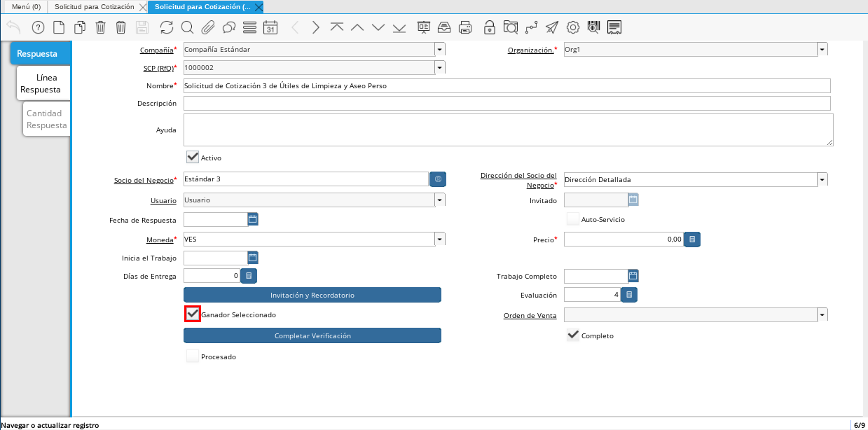The width and height of the screenshot is (868, 430).
Task: Click the calendar icon beside Fecha de Respuesta
Action: pos(253,219)
